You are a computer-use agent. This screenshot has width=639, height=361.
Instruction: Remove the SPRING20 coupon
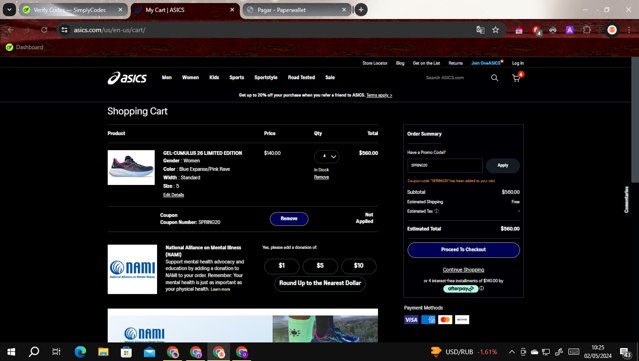point(289,219)
